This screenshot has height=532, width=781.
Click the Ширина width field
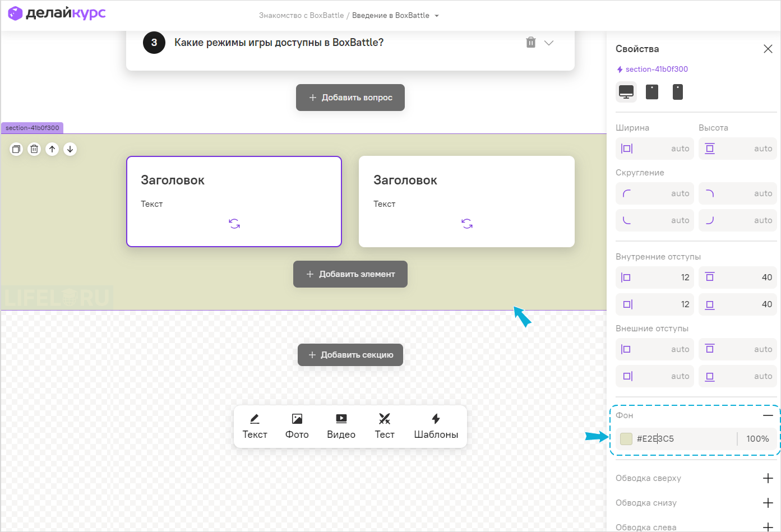click(x=655, y=149)
